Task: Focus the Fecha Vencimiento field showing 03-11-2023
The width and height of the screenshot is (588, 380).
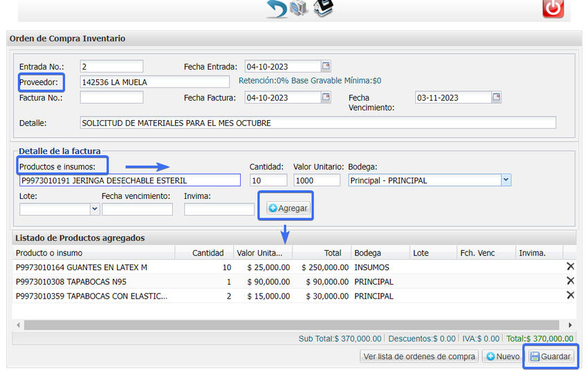Action: pos(453,97)
